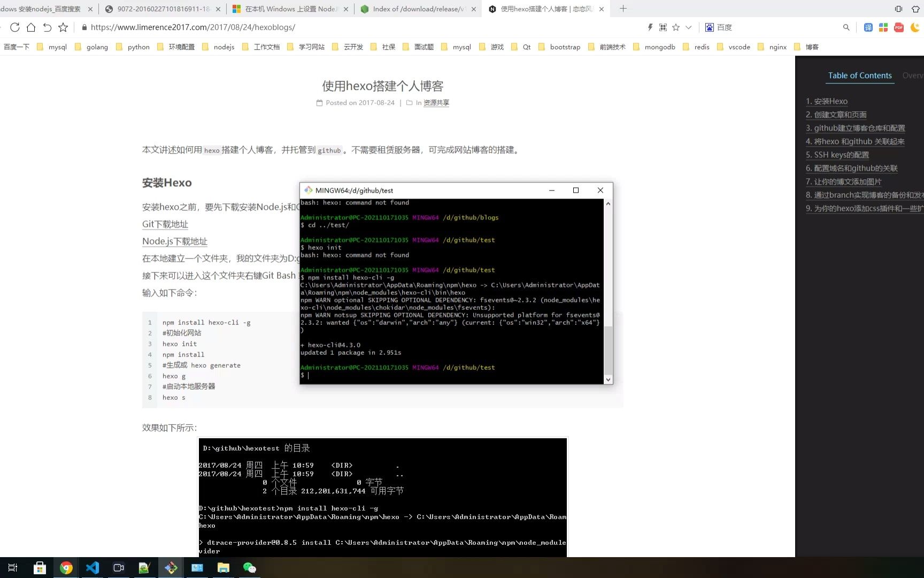Open the 环境配置 bookmarks folder

pyautogui.click(x=176, y=47)
